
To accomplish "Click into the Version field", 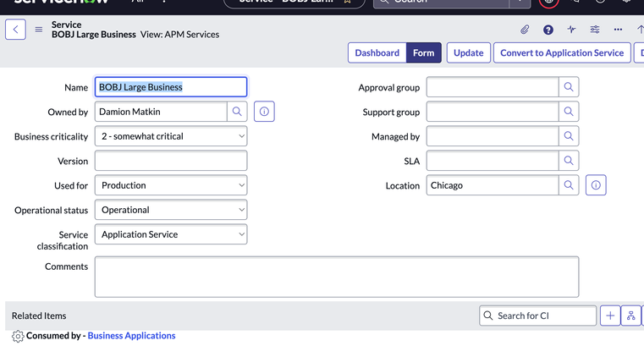I will [171, 161].
